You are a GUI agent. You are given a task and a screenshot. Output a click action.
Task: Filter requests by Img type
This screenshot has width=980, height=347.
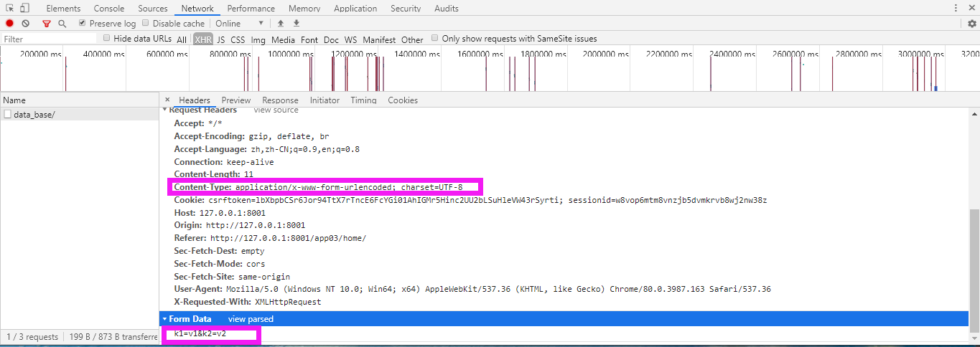click(x=258, y=39)
